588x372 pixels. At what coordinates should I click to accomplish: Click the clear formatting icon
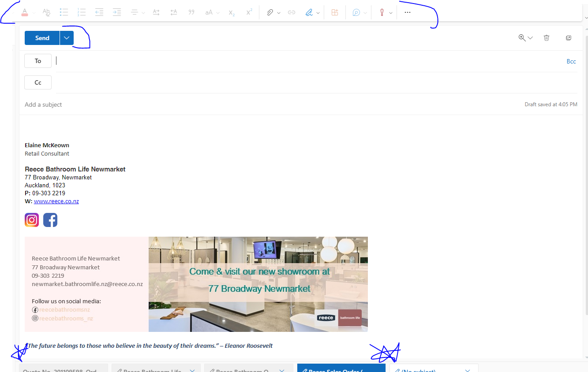(x=46, y=12)
